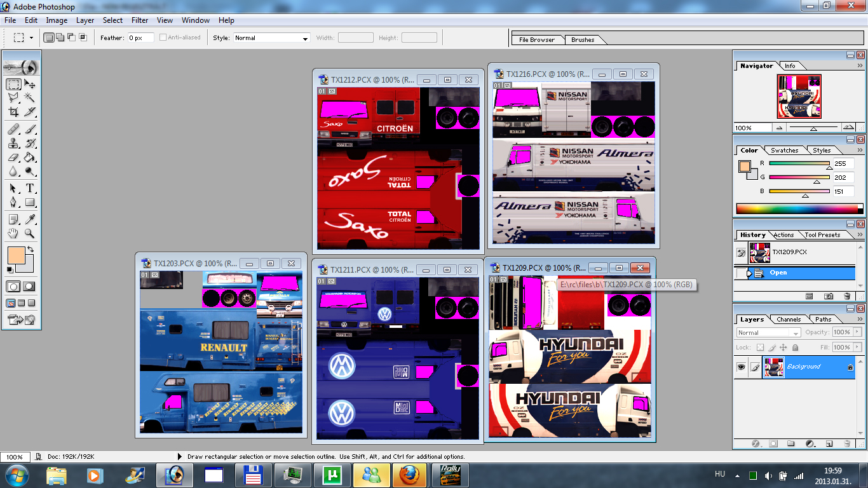Pick the Clone Stamp tool

point(13,143)
